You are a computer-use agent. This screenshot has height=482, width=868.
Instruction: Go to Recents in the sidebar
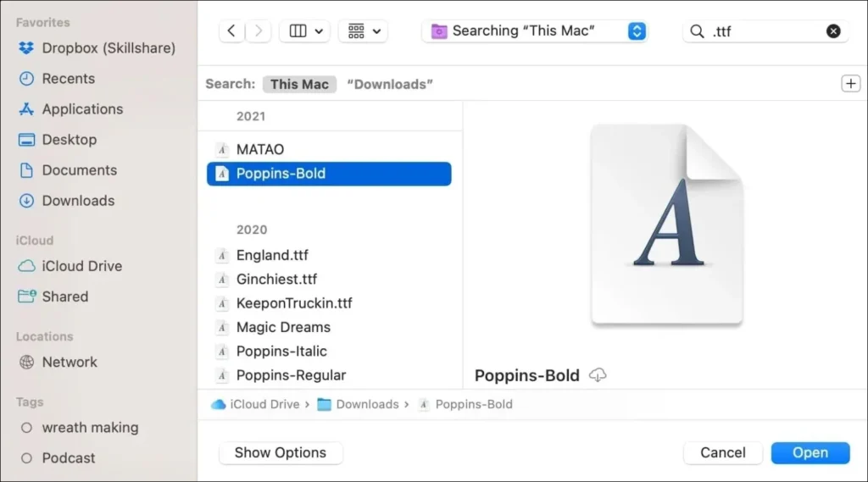pyautogui.click(x=68, y=79)
